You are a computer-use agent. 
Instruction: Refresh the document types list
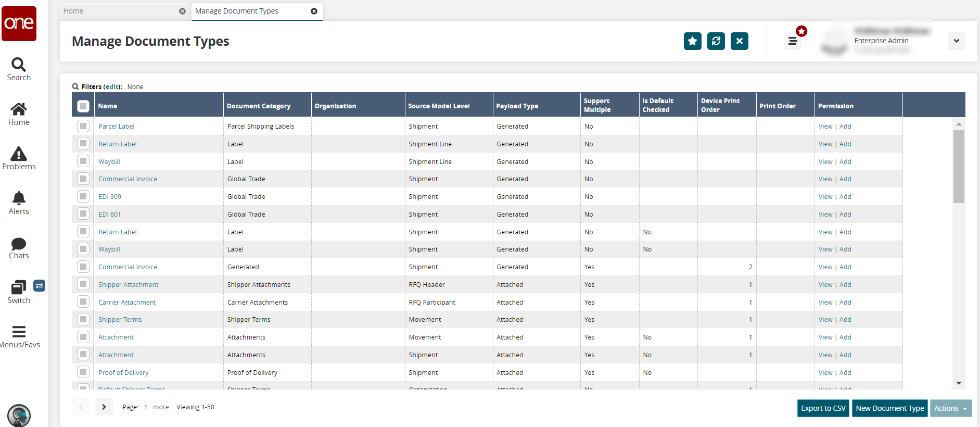pyautogui.click(x=716, y=41)
